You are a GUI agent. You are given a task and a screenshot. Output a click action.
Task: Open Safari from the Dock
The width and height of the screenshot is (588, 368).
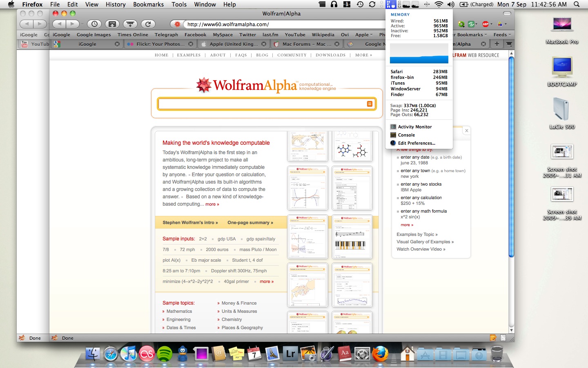[x=111, y=354]
